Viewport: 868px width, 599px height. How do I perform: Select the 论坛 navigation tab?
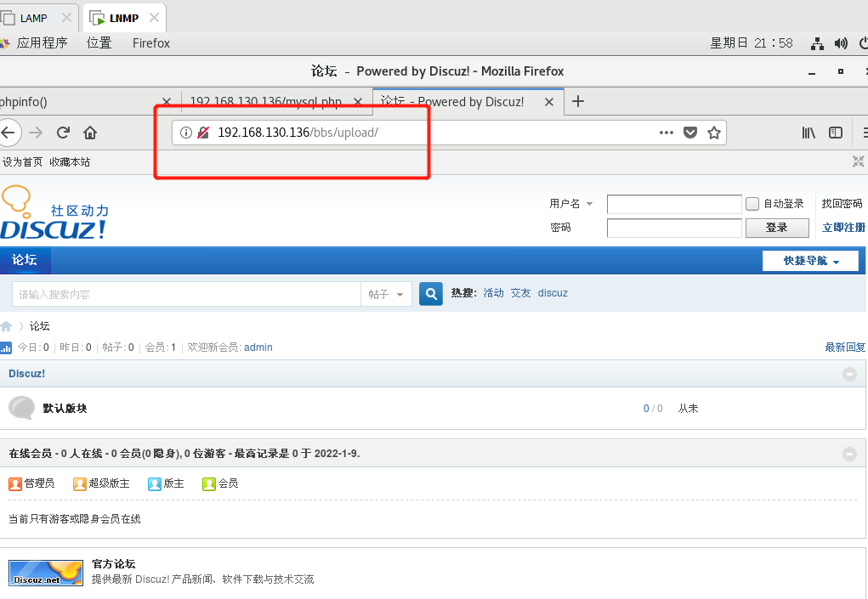[x=25, y=260]
